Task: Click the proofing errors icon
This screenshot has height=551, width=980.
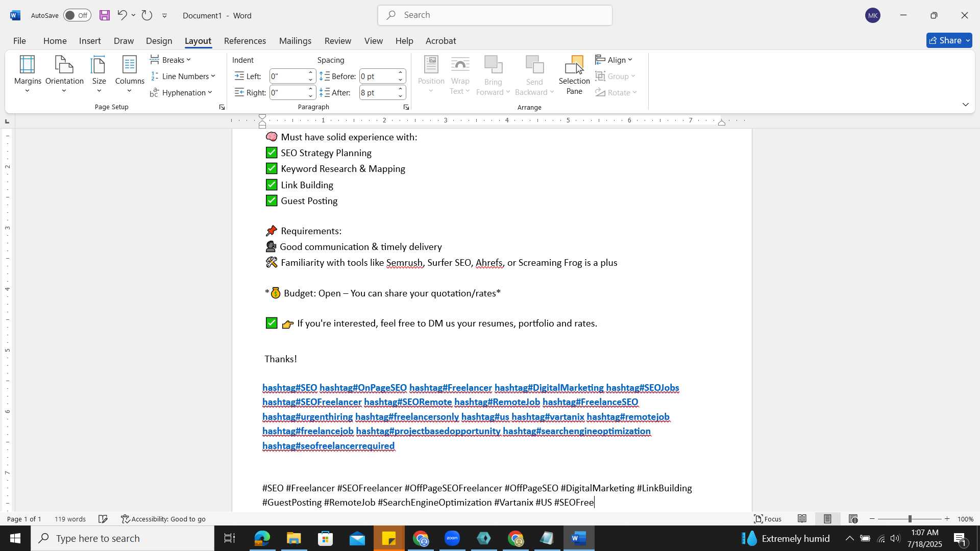Action: coord(103,519)
